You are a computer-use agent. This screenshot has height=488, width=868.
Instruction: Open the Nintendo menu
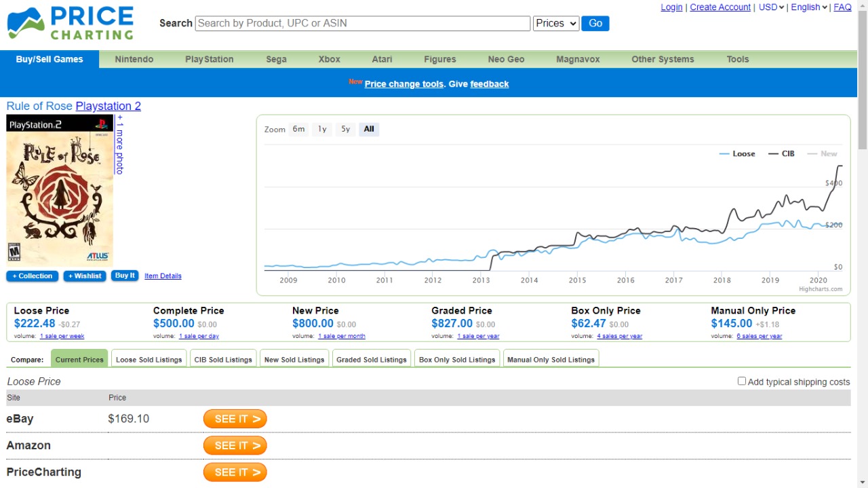[134, 59]
